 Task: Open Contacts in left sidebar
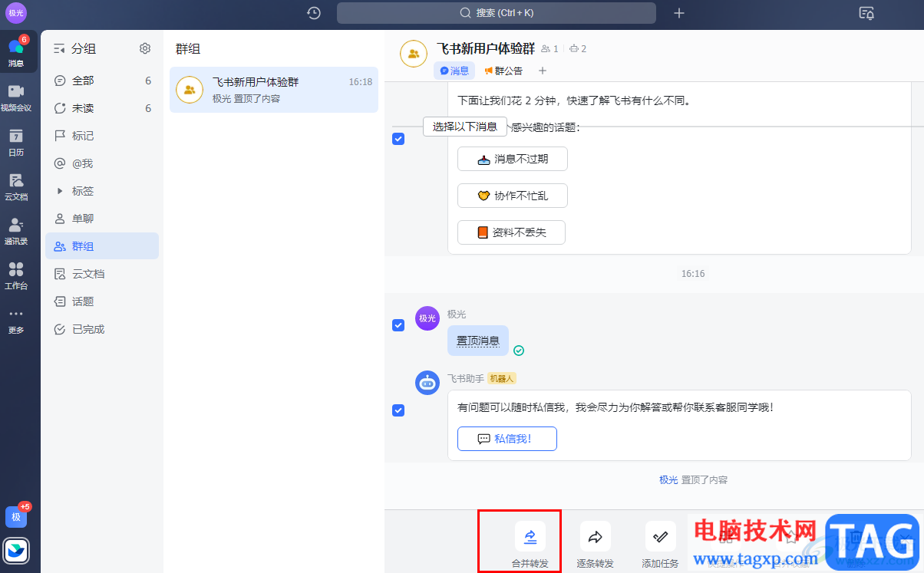(x=16, y=231)
